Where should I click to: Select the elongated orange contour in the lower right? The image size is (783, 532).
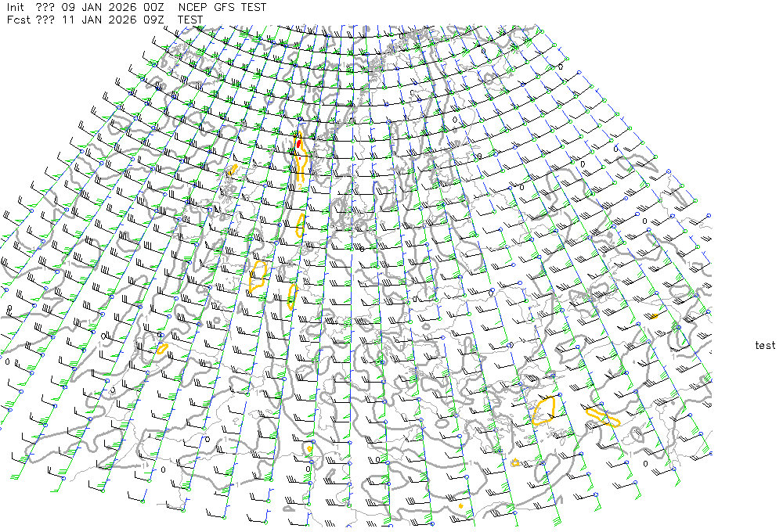602,417
